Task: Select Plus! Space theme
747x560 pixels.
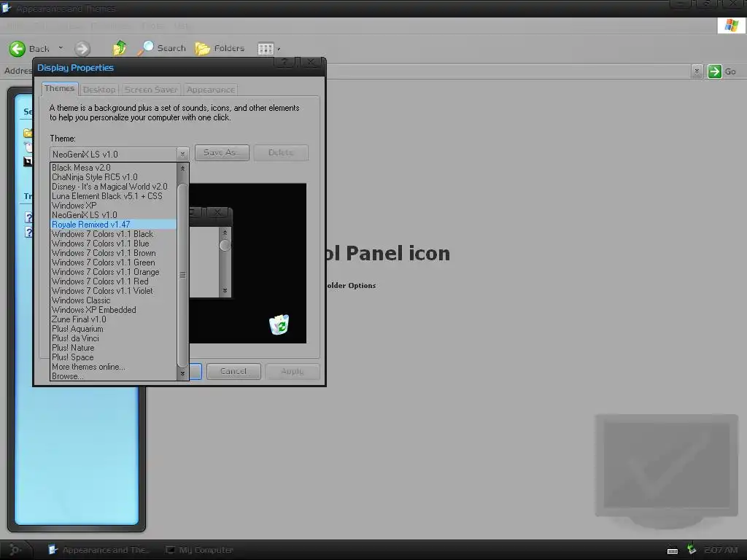Action: coord(113,357)
